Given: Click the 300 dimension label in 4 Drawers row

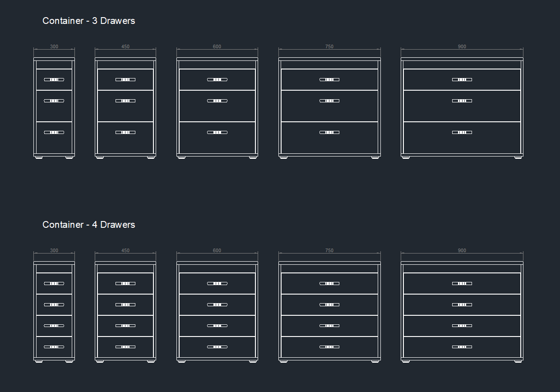Looking at the screenshot, I should (x=54, y=251).
